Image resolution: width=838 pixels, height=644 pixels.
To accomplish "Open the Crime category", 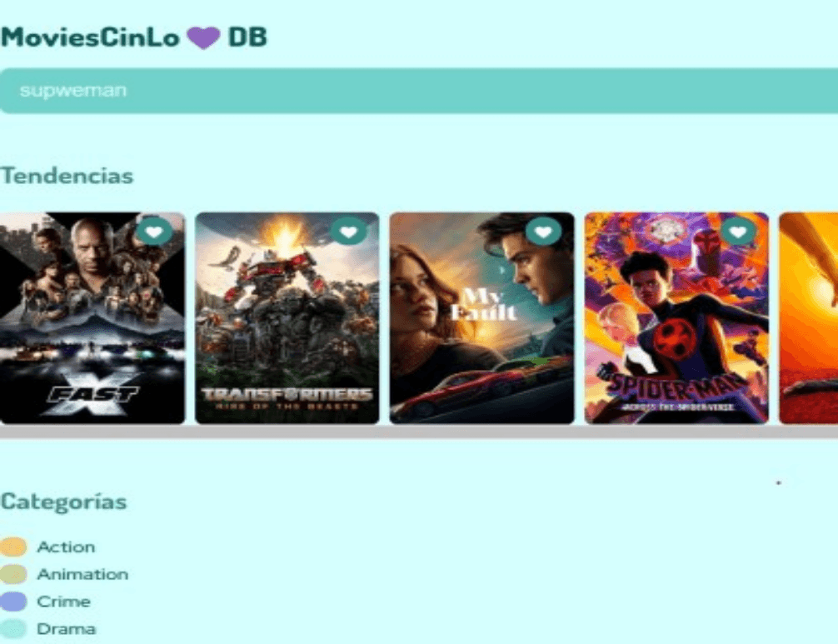I will pyautogui.click(x=63, y=602).
